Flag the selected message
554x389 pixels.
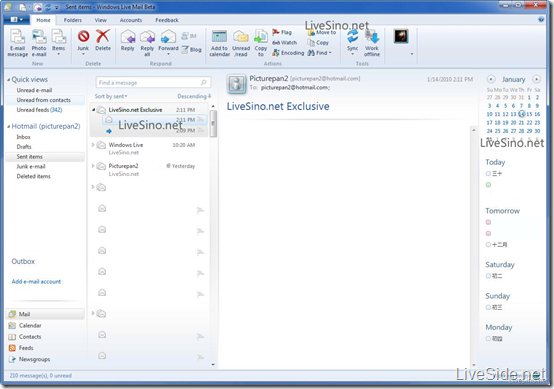pos(282,32)
